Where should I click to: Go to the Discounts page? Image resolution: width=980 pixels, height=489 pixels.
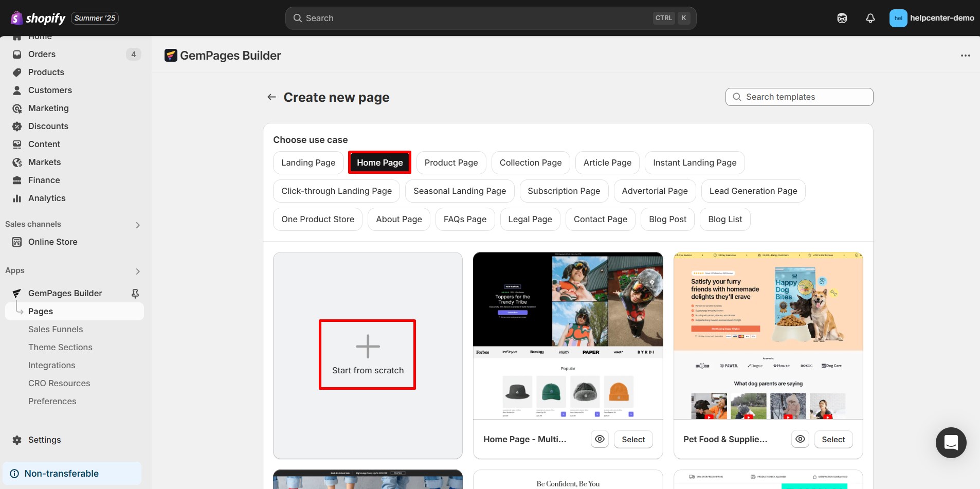(x=48, y=126)
